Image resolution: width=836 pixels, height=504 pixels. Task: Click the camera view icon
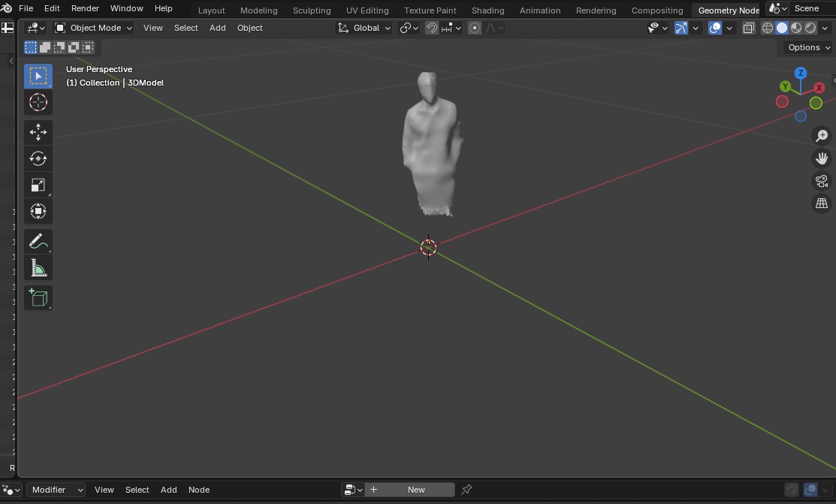coord(822,181)
